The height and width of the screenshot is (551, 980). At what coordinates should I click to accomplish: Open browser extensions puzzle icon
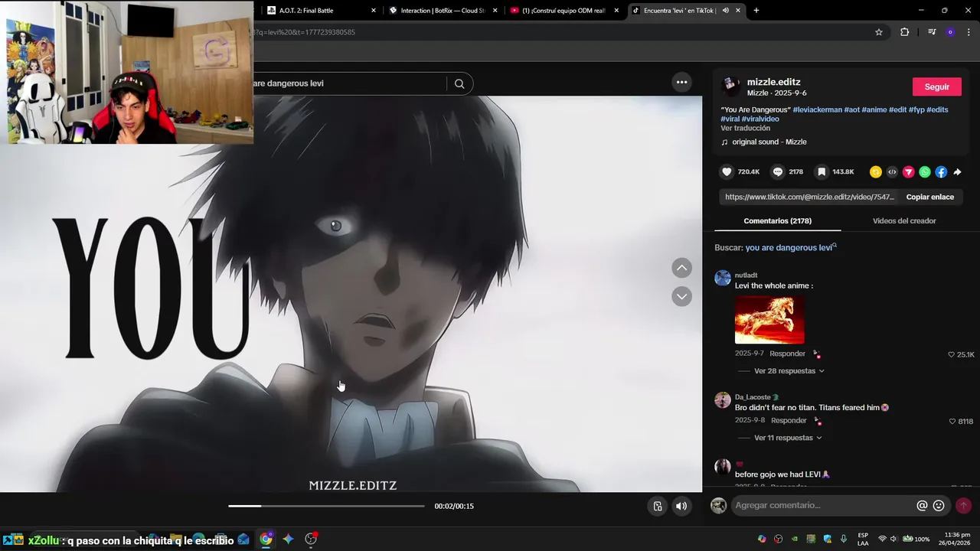(904, 32)
